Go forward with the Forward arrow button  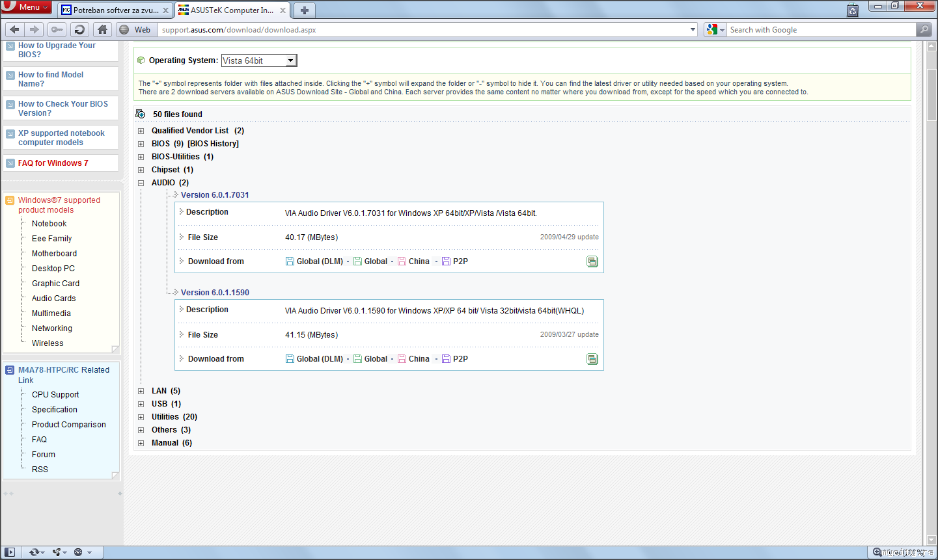click(34, 29)
